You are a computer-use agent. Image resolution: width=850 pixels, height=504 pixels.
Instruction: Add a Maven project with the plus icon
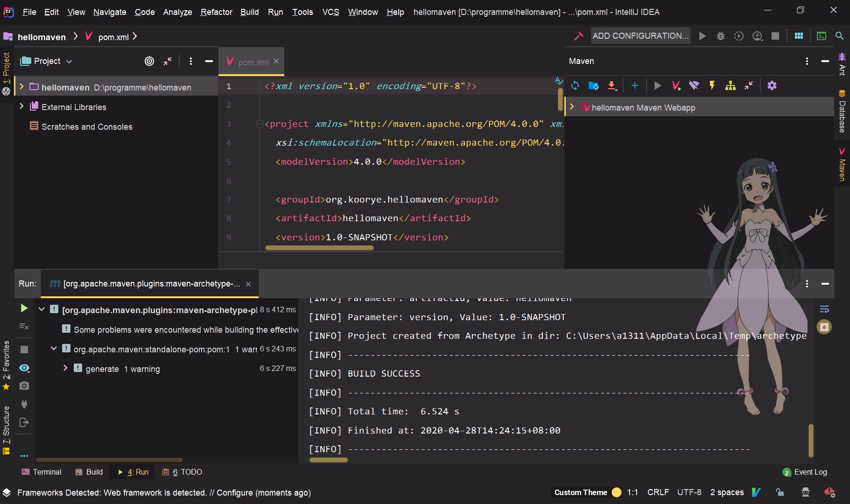click(x=635, y=85)
